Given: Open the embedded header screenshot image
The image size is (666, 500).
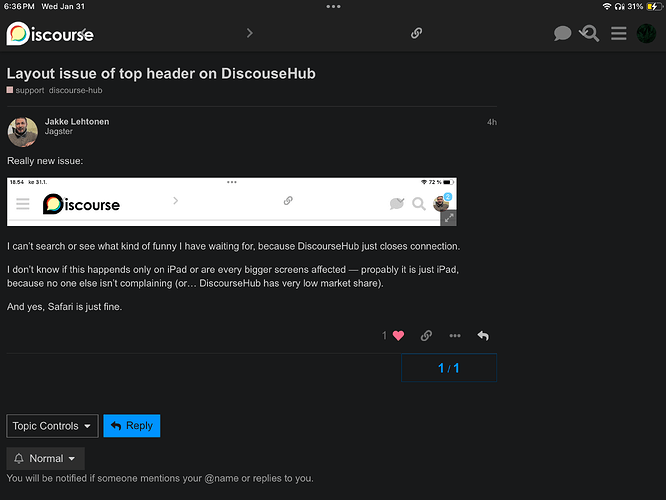Looking at the screenshot, I should pos(231,202).
